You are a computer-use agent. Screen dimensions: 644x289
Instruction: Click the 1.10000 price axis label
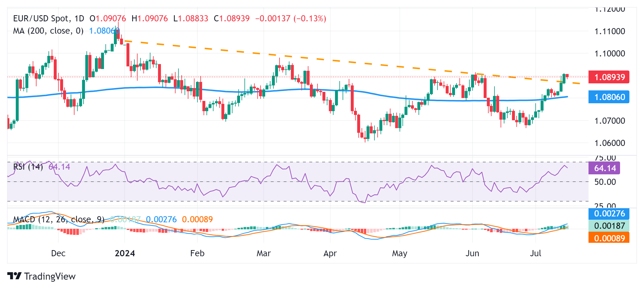[x=610, y=54]
